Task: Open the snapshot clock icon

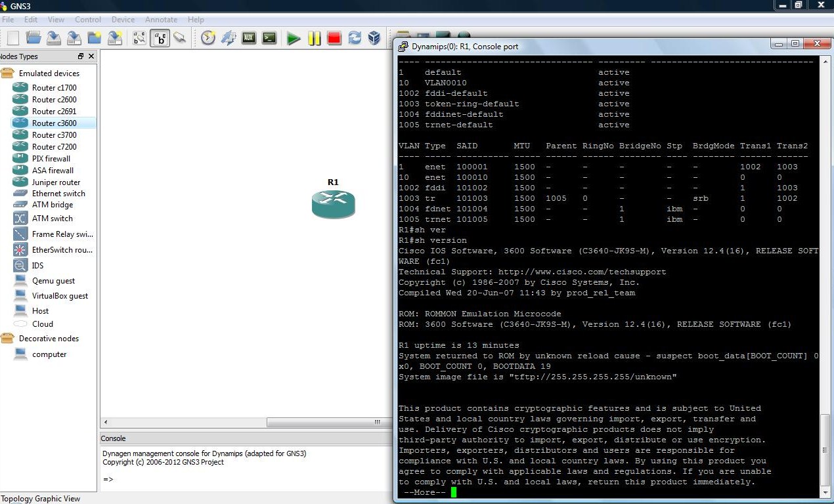Action: tap(208, 38)
